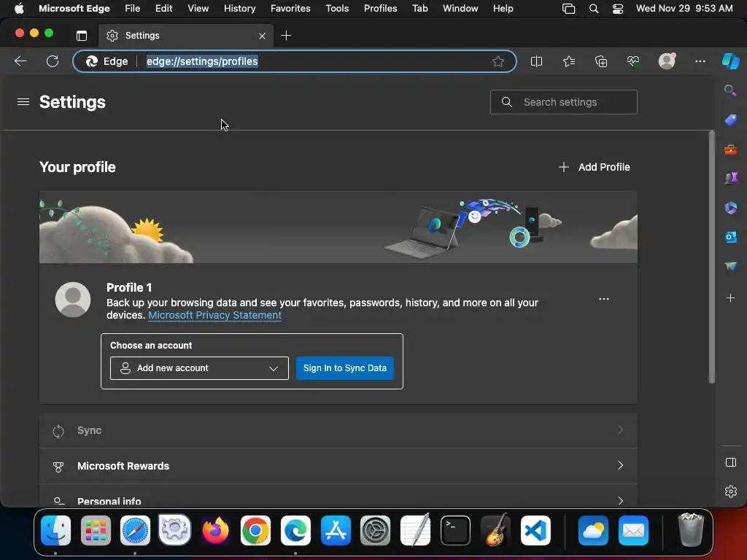The width and height of the screenshot is (747, 560).
Task: Launch Firefox from the Dock
Action: click(x=215, y=531)
